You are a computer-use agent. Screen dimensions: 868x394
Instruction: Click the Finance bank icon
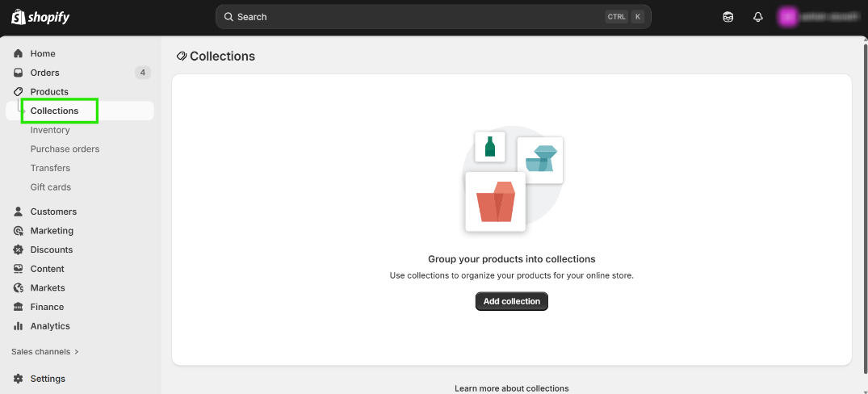(19, 307)
